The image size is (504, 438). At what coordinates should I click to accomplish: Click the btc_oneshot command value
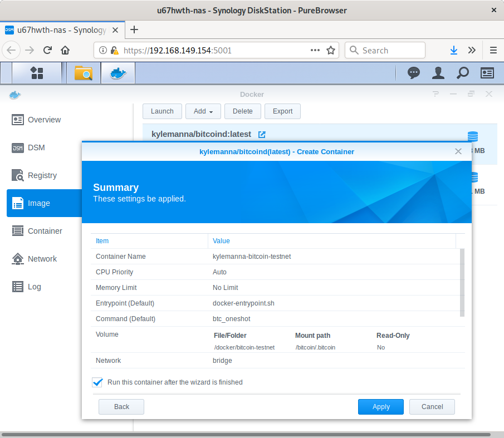[x=232, y=318]
